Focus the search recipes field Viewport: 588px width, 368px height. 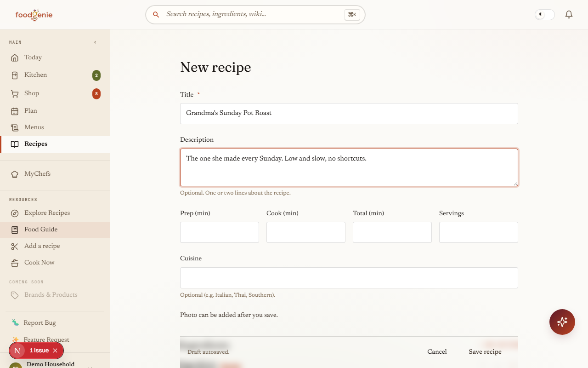[255, 15]
